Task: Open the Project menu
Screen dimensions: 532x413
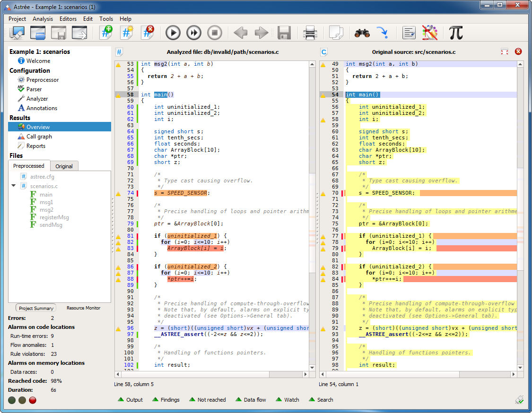Action: coord(17,19)
